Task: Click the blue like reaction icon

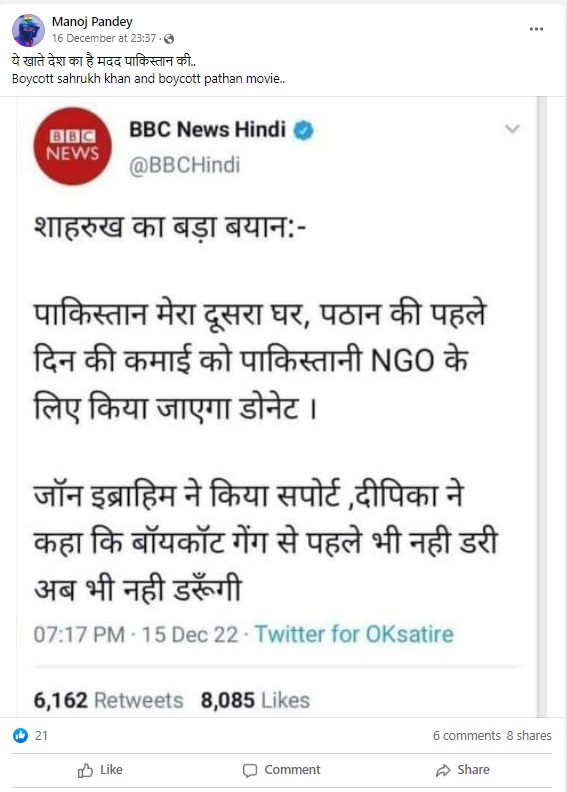Action: 20,735
